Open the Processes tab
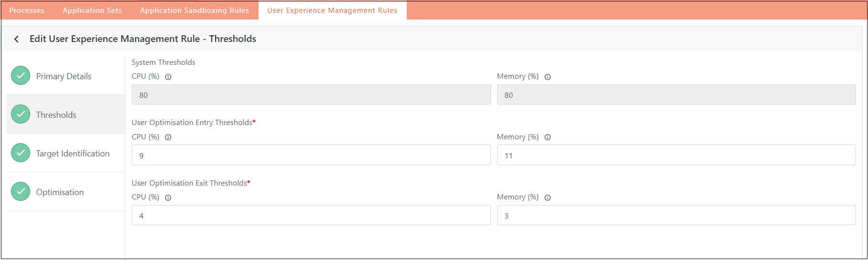 27,10
